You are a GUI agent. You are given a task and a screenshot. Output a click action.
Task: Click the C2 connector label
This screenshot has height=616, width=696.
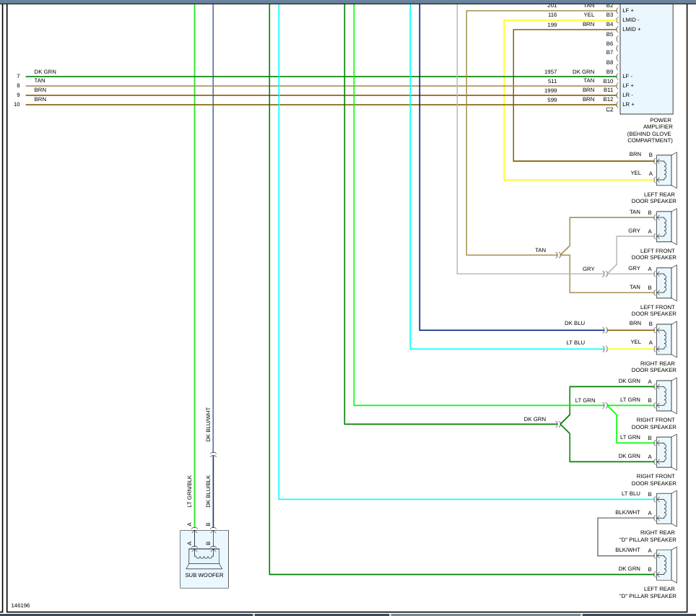(609, 109)
